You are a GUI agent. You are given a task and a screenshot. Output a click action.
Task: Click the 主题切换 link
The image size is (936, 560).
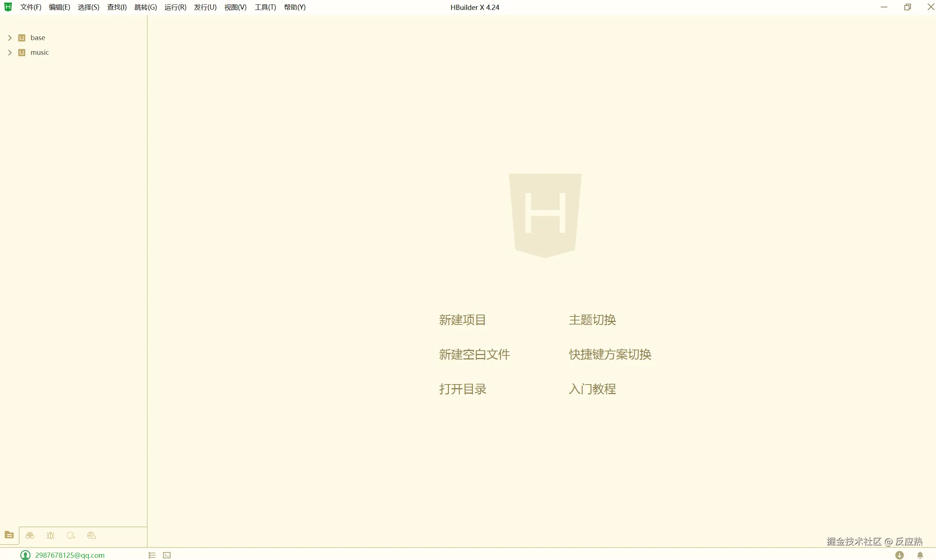coord(592,320)
